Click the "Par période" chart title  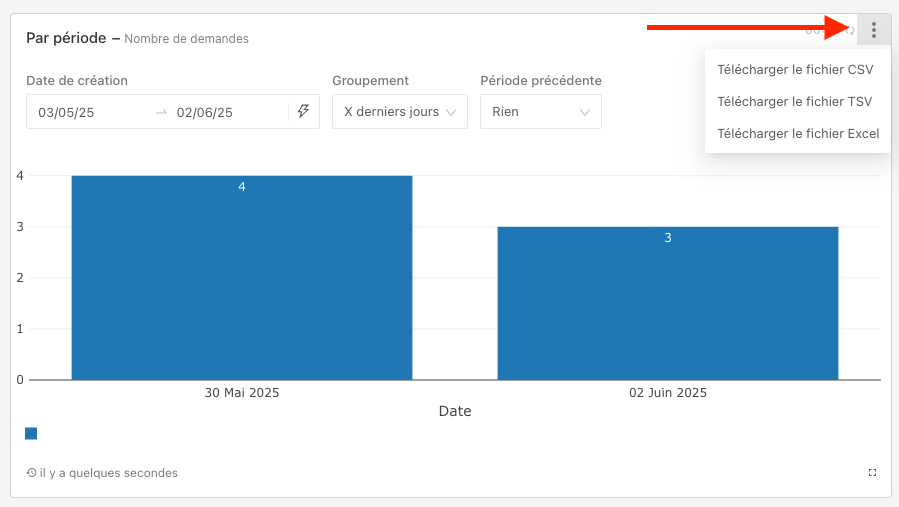click(66, 38)
